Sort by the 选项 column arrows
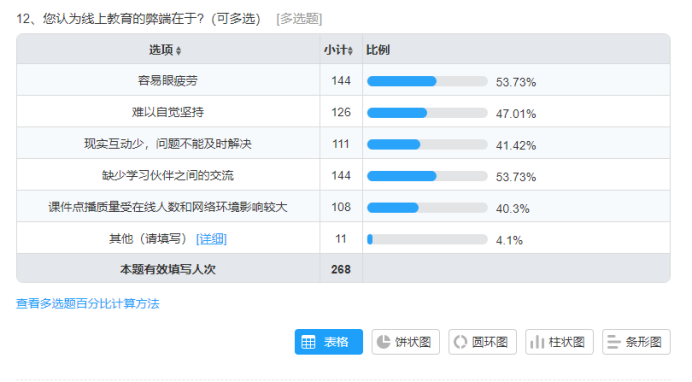692x382 pixels. pos(178,51)
